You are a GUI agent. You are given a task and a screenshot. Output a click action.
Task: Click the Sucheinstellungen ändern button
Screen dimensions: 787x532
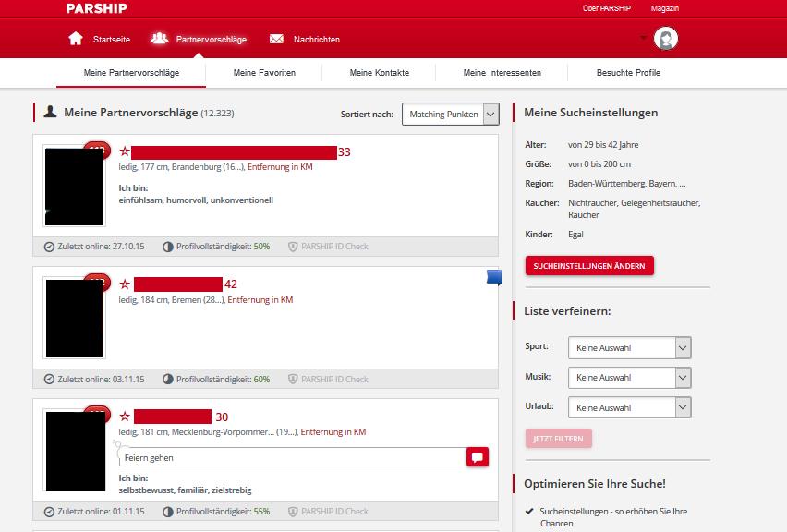(589, 266)
